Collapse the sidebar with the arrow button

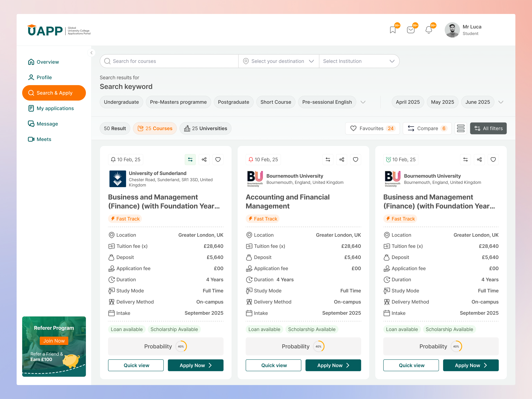click(91, 53)
